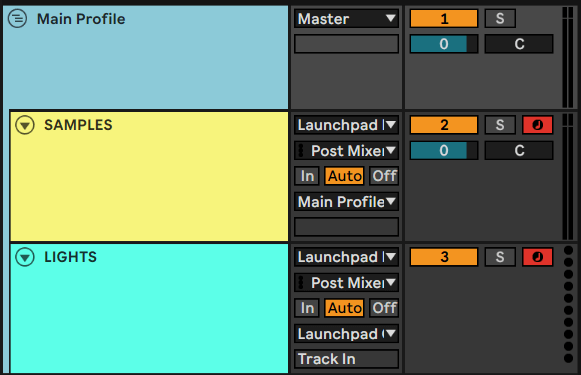Arm the LIGHTS track for recording
581x375 pixels.
coord(537,257)
